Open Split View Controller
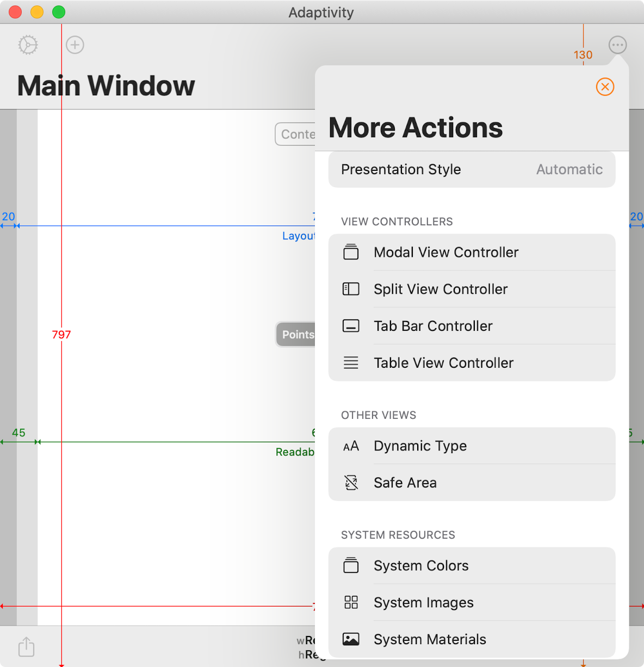Viewport: 644px width, 667px height. (x=472, y=289)
